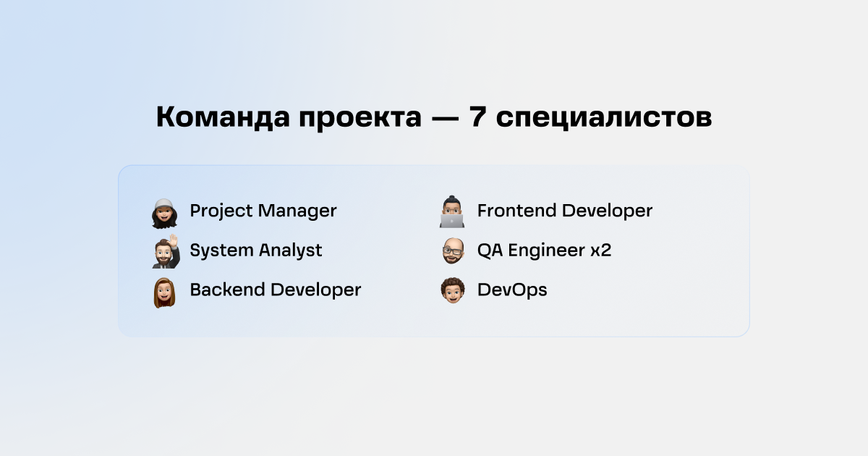The width and height of the screenshot is (868, 456).
Task: Click the Project Manager avatar wearing cap
Action: 164,213
